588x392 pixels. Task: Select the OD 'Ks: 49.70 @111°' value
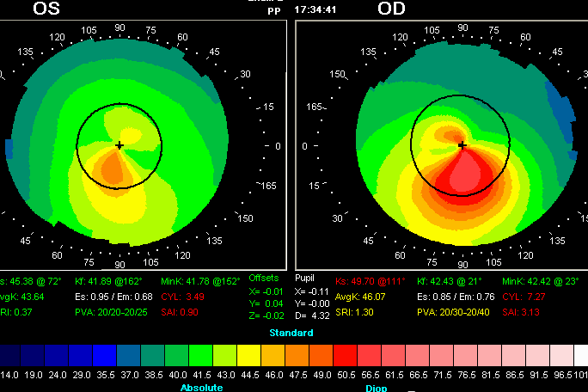pyautogui.click(x=371, y=281)
